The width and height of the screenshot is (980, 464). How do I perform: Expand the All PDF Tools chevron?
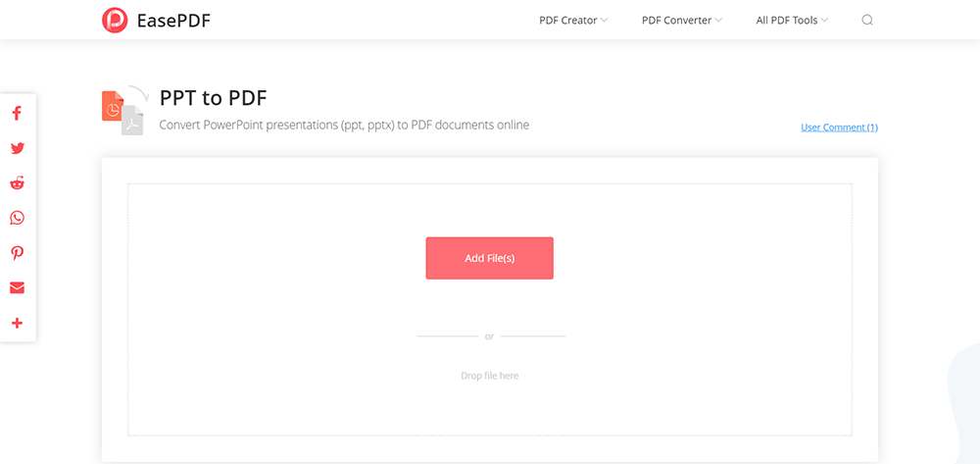click(x=825, y=20)
